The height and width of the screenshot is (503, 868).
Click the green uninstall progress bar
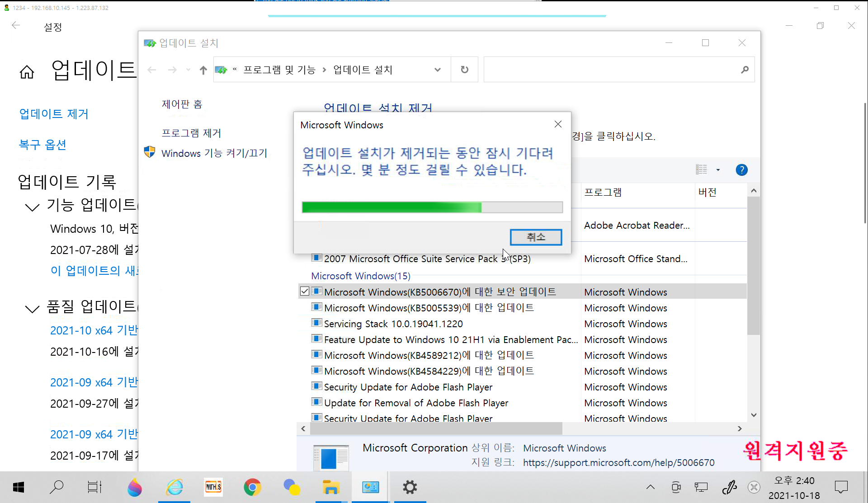[432, 207]
